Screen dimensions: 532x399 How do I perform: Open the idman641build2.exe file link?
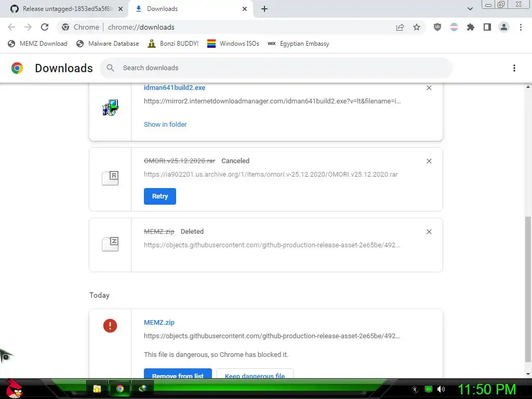tap(175, 87)
